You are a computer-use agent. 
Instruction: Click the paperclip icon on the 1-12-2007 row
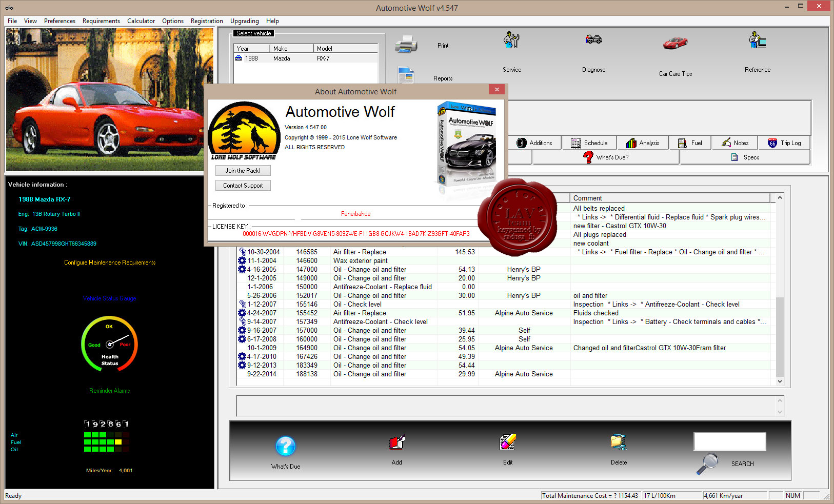(243, 304)
